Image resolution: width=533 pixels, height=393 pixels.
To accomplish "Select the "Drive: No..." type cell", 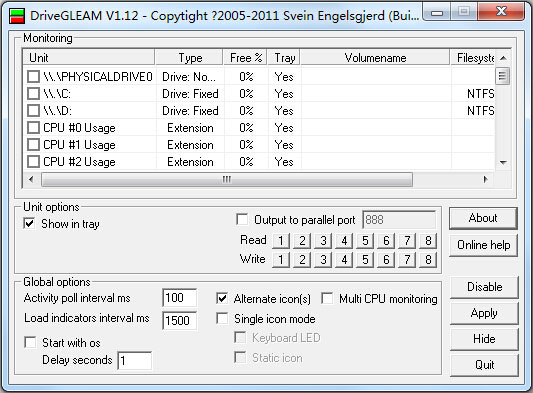I will click(x=189, y=77).
